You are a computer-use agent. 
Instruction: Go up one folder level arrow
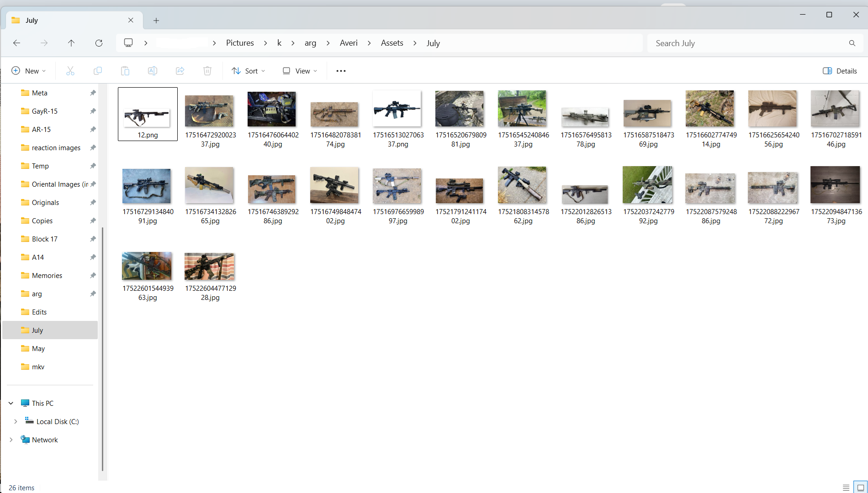(x=71, y=43)
